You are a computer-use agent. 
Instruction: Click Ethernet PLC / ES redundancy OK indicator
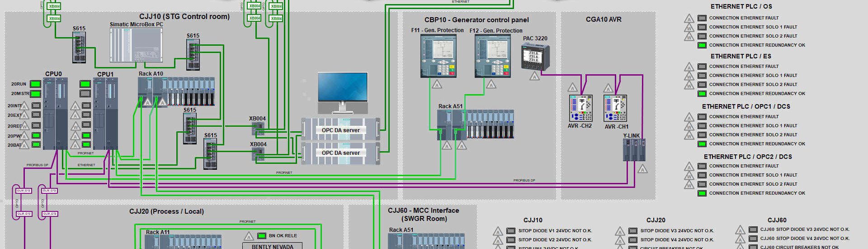[x=702, y=94]
